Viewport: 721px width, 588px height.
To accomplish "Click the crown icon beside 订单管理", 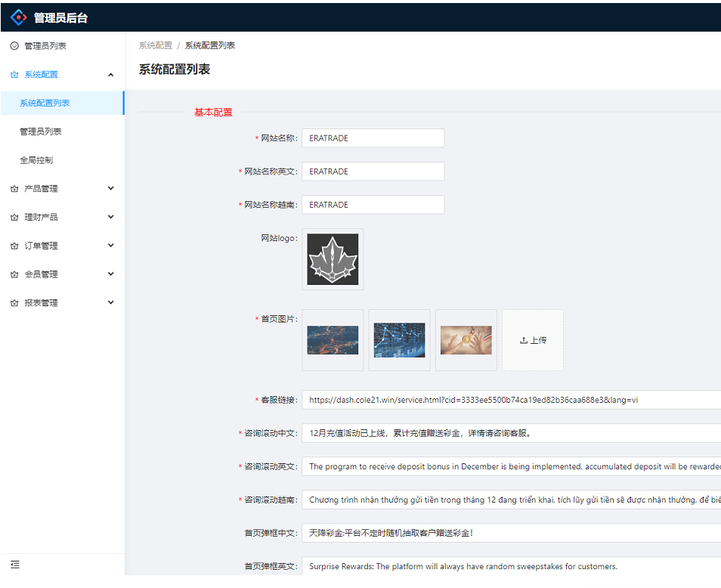I will point(14,246).
